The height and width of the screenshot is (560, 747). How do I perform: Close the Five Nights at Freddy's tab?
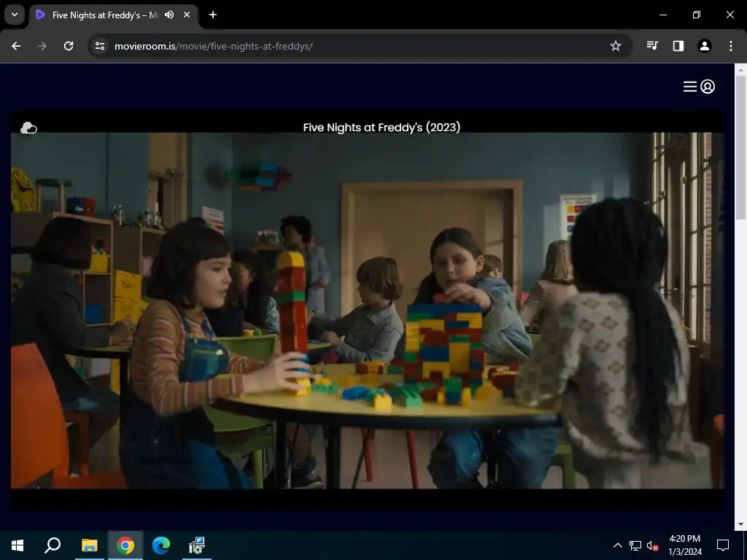[x=187, y=15]
